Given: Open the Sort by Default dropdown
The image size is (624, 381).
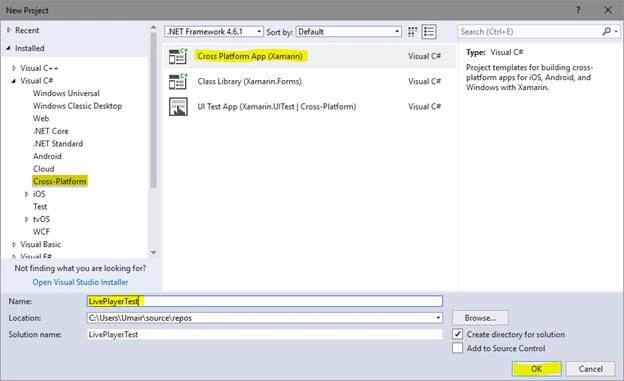Looking at the screenshot, I should pos(349,31).
